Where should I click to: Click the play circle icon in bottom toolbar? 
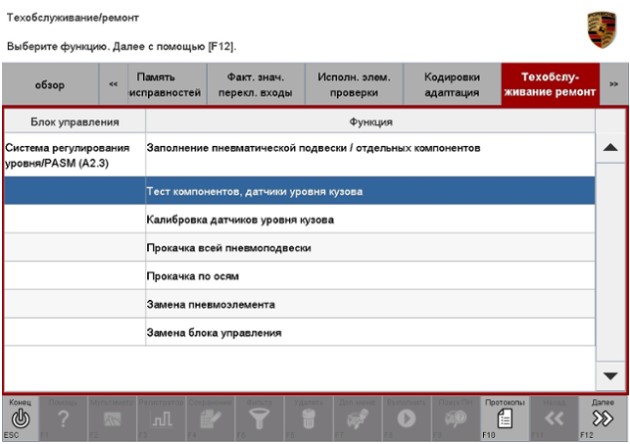pyautogui.click(x=408, y=420)
